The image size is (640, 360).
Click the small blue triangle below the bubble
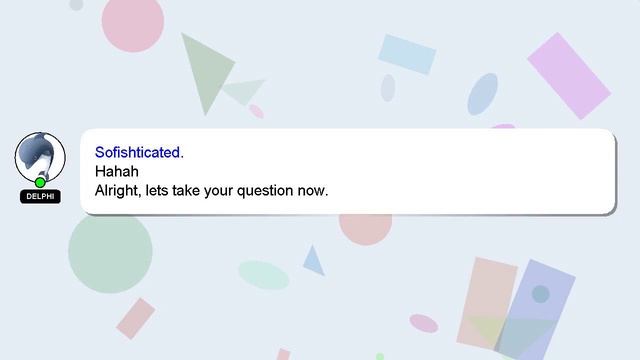pos(313,260)
